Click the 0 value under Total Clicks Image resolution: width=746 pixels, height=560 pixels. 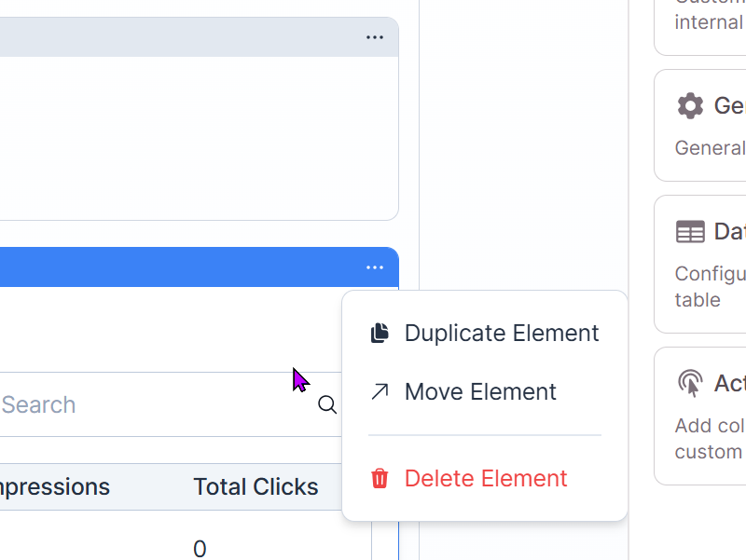point(200,549)
